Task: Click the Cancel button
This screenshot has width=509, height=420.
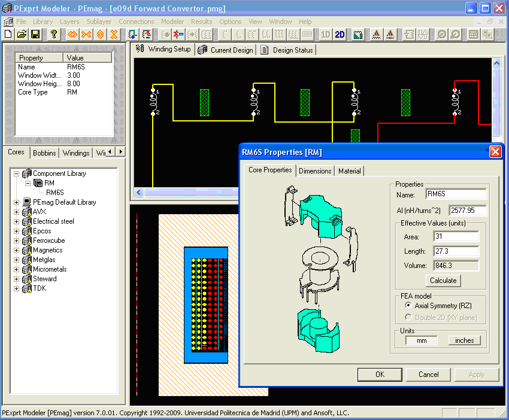Action: point(428,375)
